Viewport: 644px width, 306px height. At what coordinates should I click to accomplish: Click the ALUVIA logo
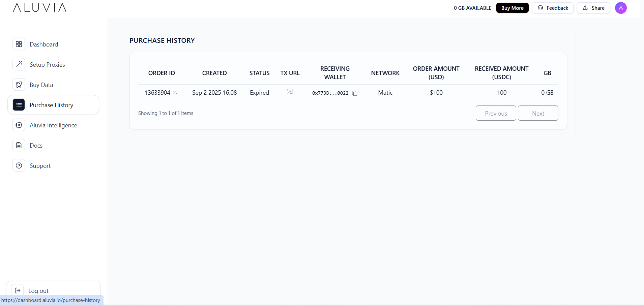tap(39, 7)
